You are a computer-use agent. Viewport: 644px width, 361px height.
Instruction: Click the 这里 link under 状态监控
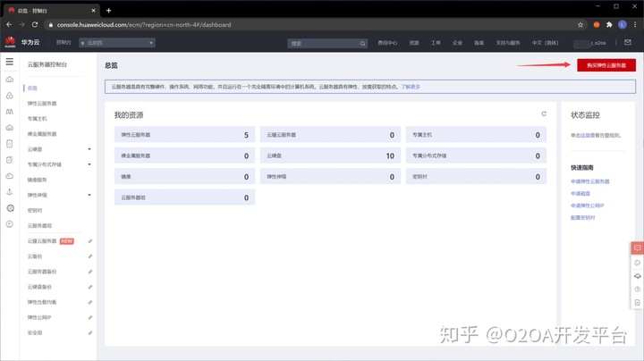(585, 136)
